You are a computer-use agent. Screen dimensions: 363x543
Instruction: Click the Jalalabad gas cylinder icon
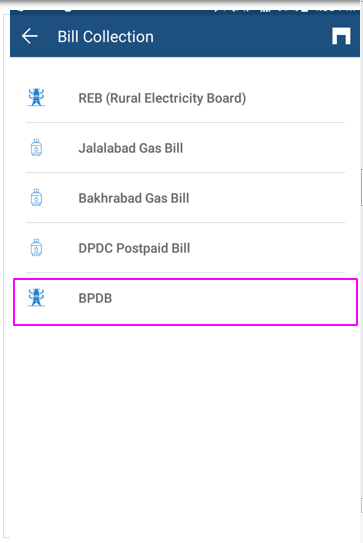[36, 148]
